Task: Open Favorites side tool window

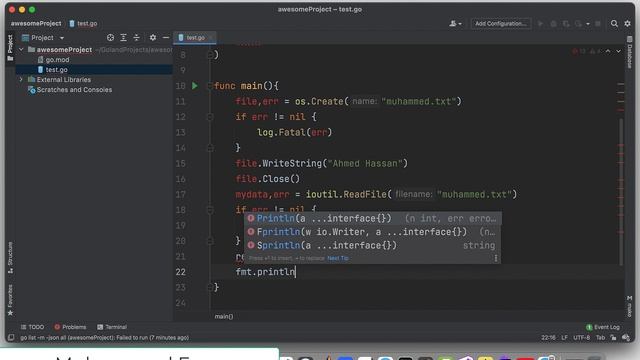Action: point(10,300)
